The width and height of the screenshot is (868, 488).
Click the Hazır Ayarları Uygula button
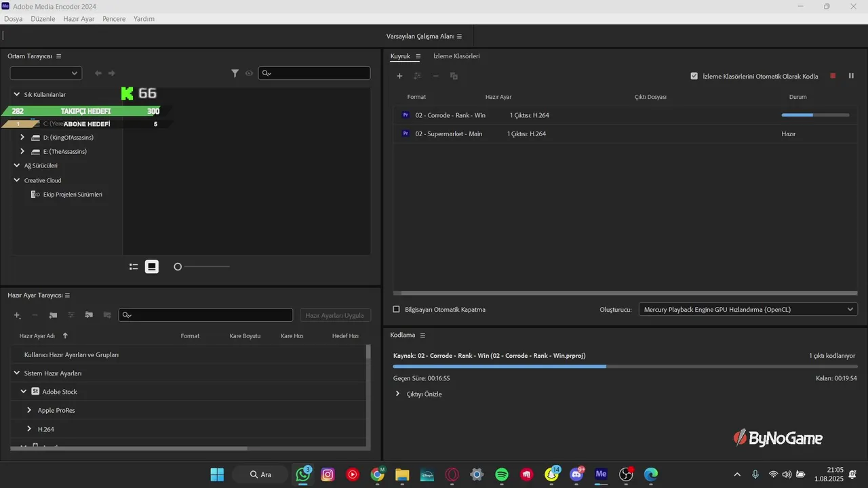[x=335, y=315]
